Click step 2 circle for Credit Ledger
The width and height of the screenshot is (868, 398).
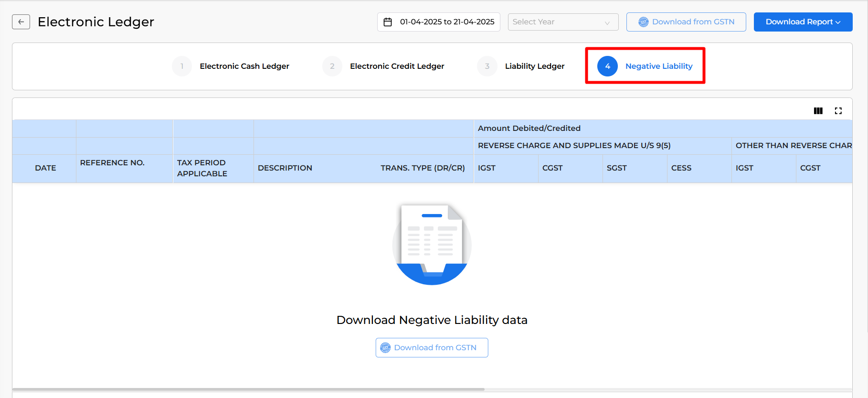tap(332, 66)
